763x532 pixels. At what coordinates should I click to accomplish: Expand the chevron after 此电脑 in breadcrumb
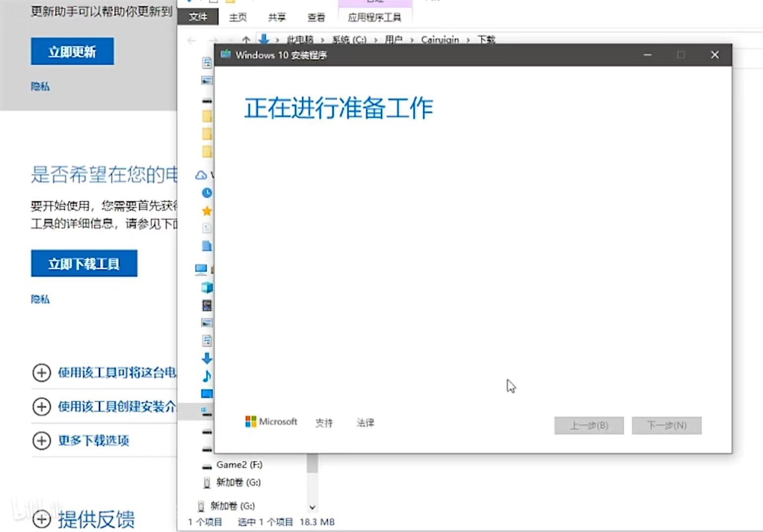(x=323, y=40)
